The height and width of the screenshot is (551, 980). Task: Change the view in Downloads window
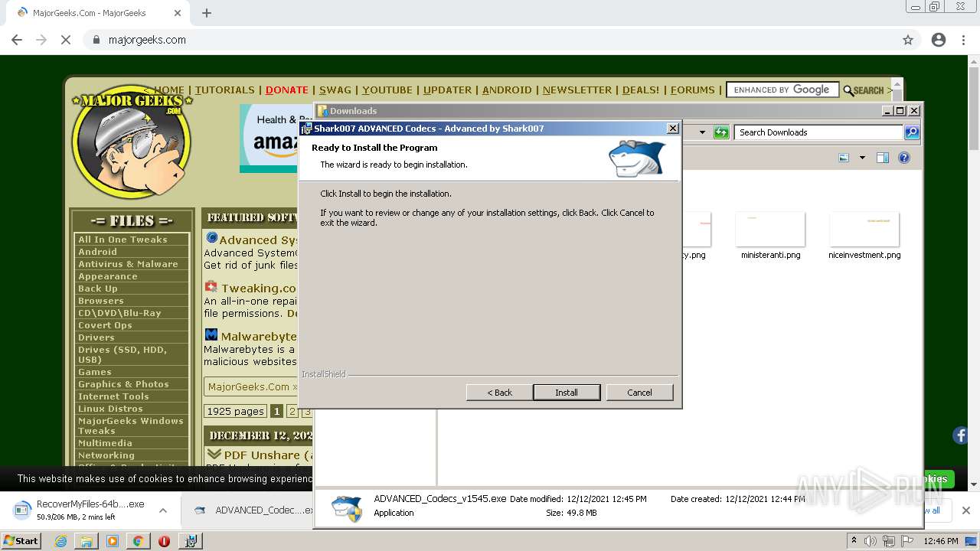point(844,158)
